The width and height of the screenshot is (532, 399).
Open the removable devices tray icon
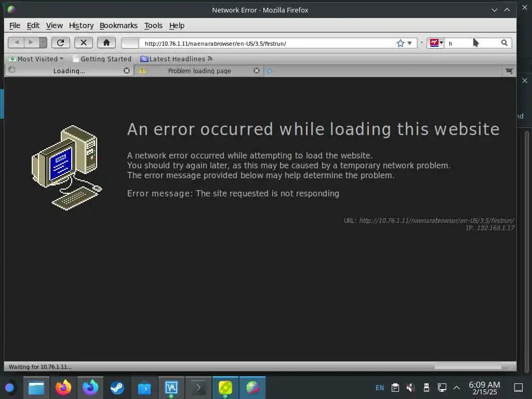tap(427, 388)
